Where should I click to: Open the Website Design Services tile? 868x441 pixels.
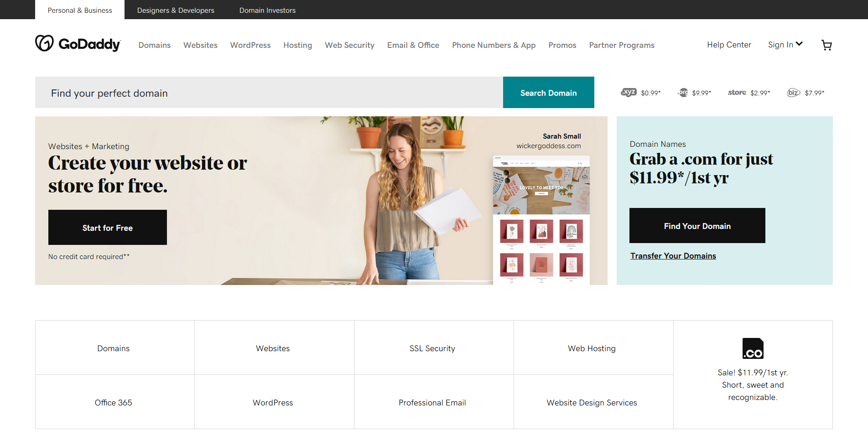[x=593, y=402]
